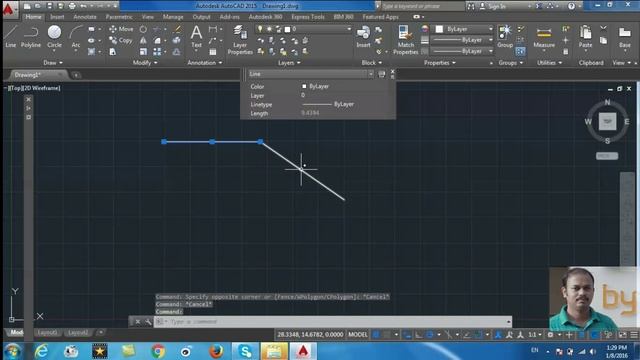Click the ViewCube TOP face
640x360 pixels.
click(607, 122)
